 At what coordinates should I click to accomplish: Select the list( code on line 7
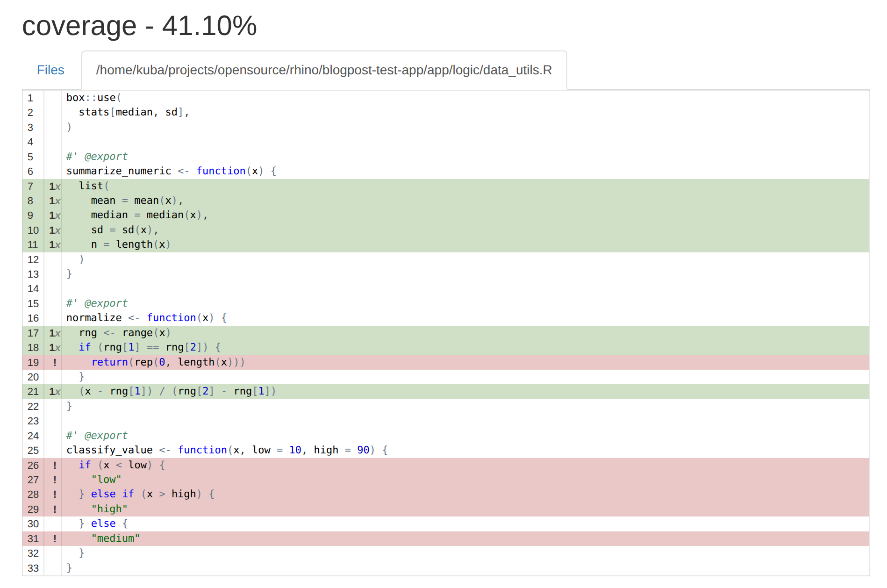94,186
